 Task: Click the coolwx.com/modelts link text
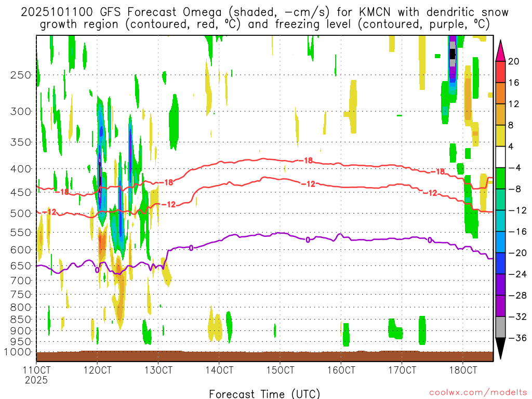478,393
